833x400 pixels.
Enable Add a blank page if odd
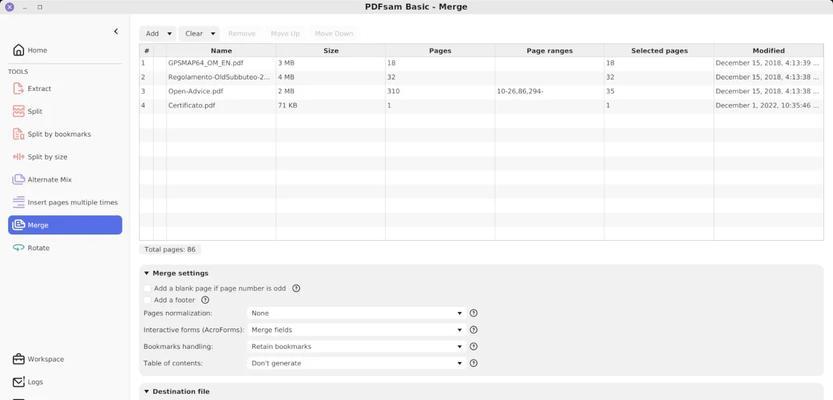[147, 288]
